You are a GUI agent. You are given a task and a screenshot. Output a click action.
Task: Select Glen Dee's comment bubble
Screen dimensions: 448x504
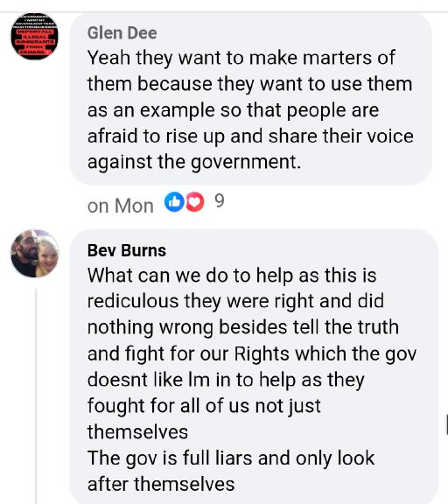click(x=250, y=99)
